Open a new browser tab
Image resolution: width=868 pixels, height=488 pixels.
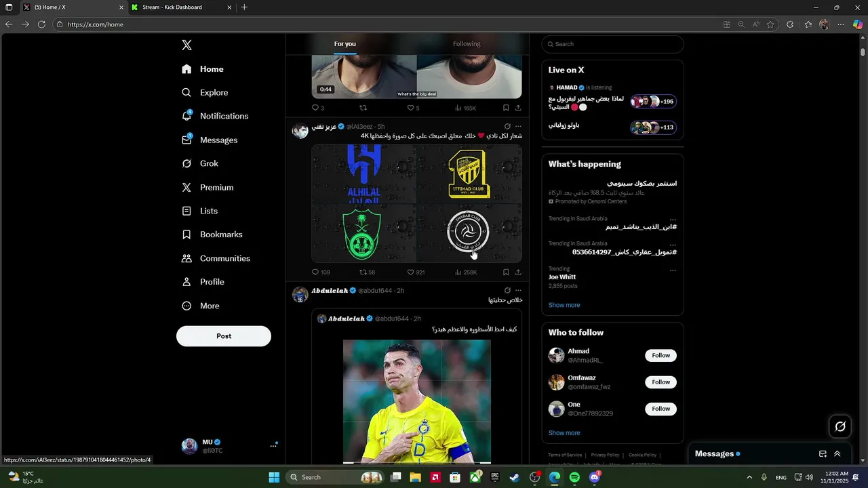pos(244,7)
